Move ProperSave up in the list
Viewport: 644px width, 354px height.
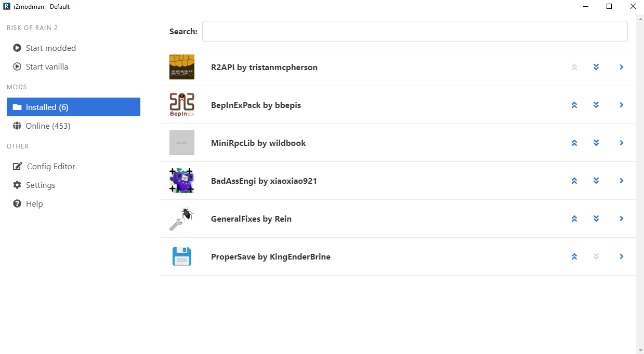574,256
